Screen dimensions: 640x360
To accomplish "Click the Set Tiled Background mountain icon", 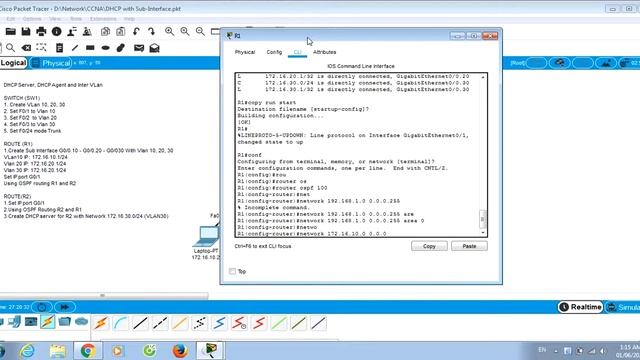I will point(605,63).
